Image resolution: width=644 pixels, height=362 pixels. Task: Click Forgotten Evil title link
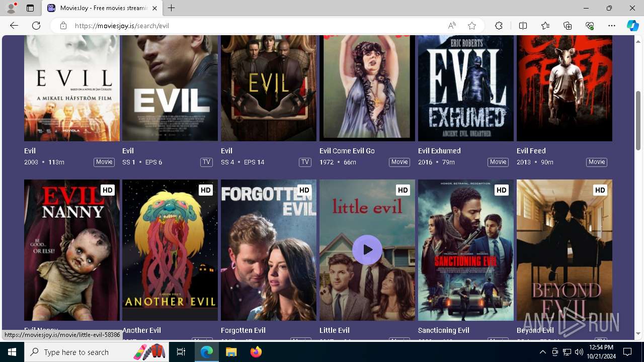pos(243,330)
